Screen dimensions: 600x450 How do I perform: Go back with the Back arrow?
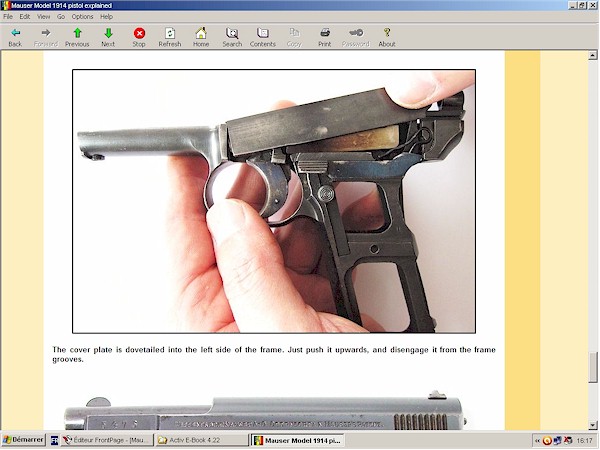[x=15, y=37]
